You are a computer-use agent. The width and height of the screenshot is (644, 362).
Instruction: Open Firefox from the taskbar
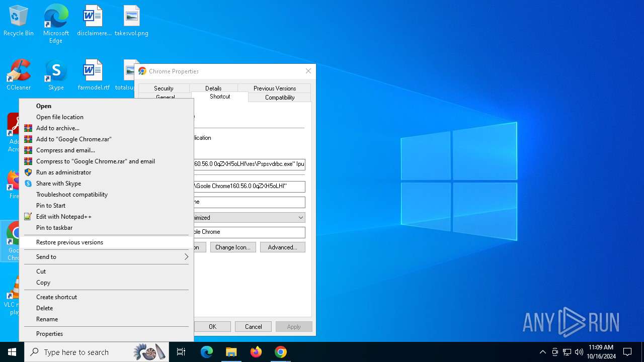pyautogui.click(x=256, y=352)
